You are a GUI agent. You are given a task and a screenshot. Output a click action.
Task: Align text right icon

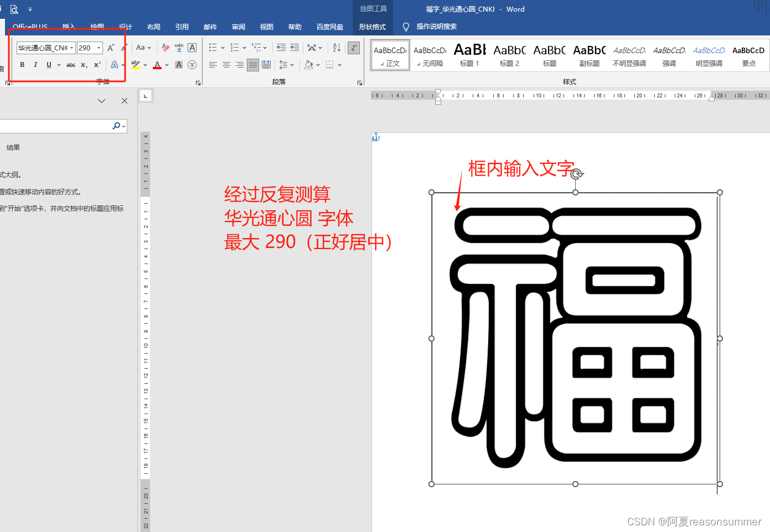239,65
